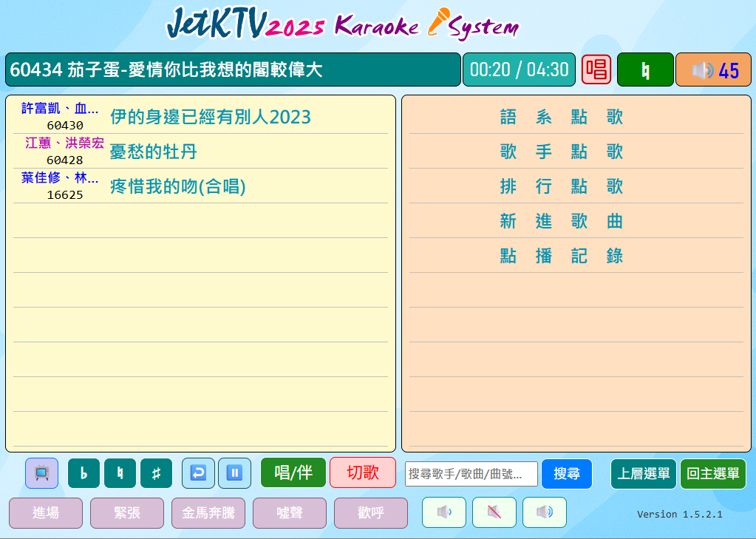Viewport: 756px width, 539px height.
Task: Click the playback time 00:20 / 04:30
Action: pyautogui.click(x=520, y=70)
